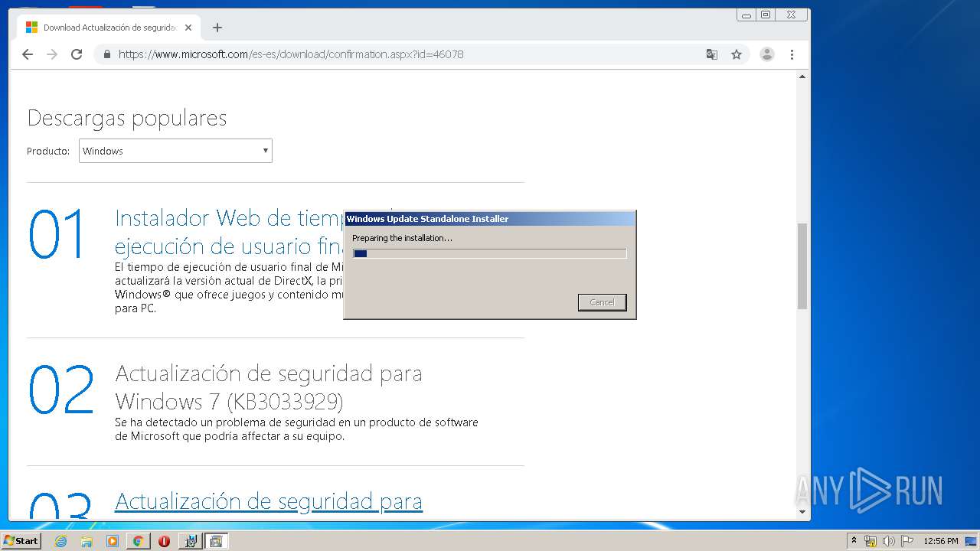Launch Internet Explorer from taskbar

61,541
